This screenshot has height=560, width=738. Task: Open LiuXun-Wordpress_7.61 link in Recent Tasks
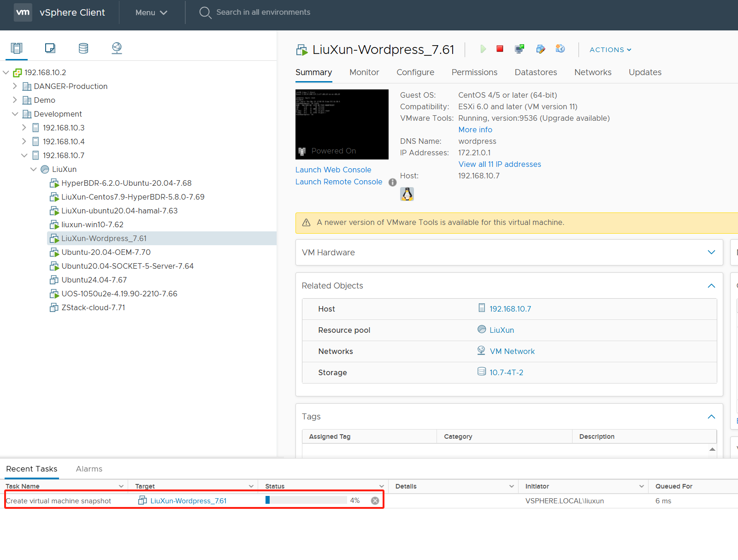(189, 501)
